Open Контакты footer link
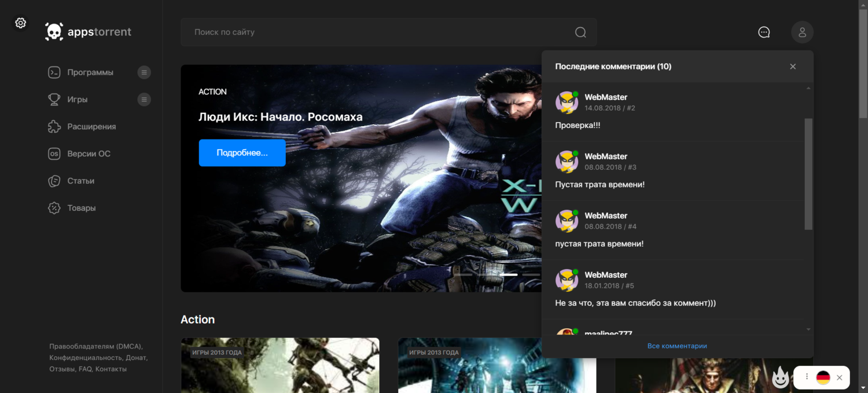Image resolution: width=868 pixels, height=393 pixels. (x=111, y=369)
